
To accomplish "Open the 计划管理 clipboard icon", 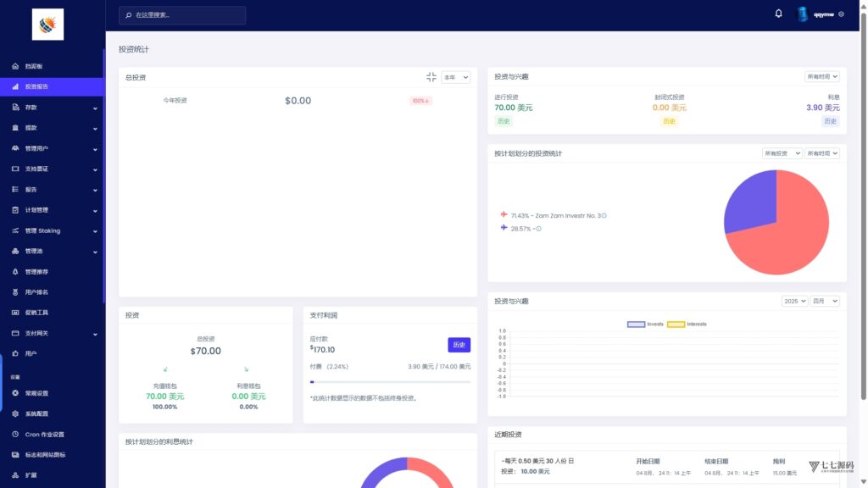I will point(15,210).
